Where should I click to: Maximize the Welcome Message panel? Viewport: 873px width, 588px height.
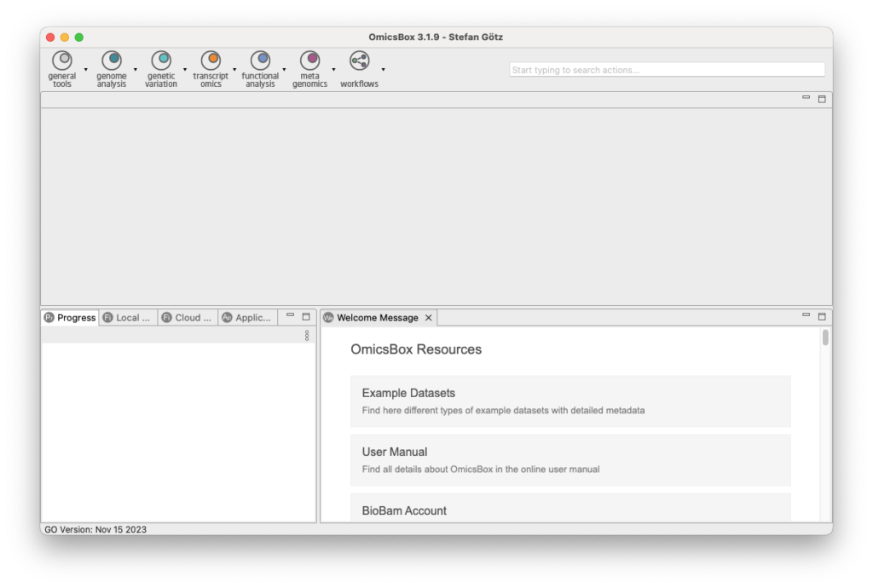(822, 316)
